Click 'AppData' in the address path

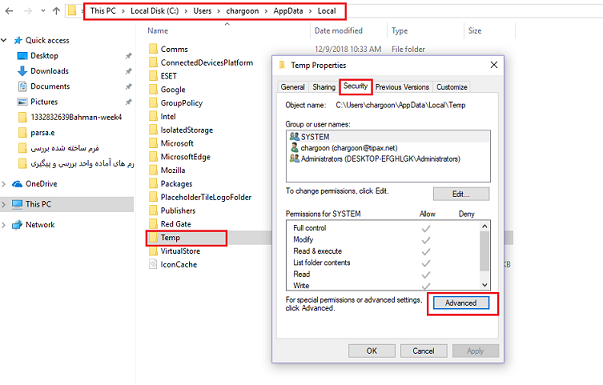pyautogui.click(x=288, y=11)
